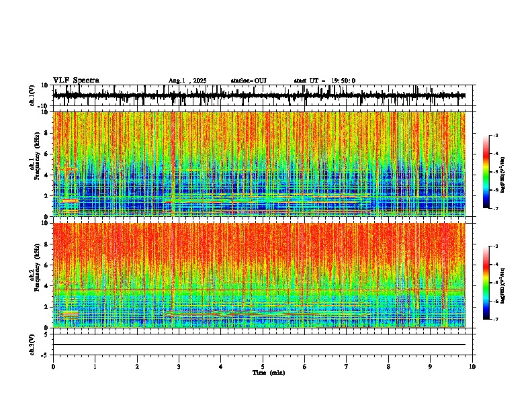
Task: Click the time axis tick label "4"
Action: tap(221, 367)
